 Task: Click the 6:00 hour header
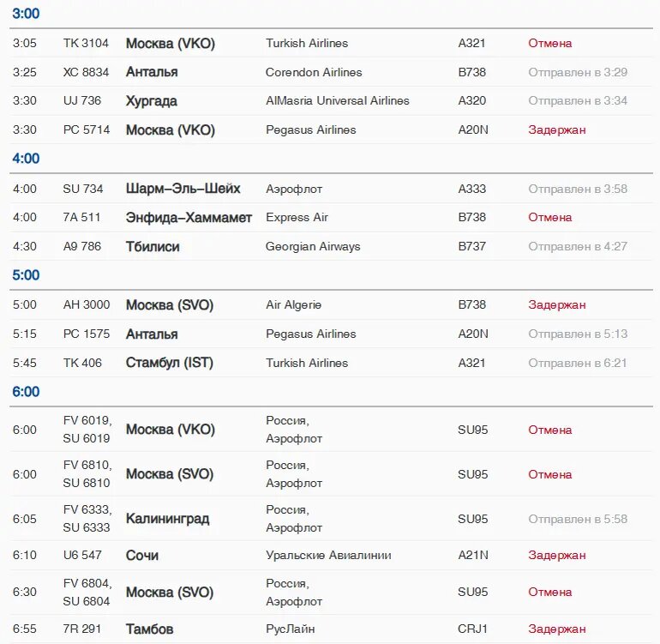coord(26,392)
